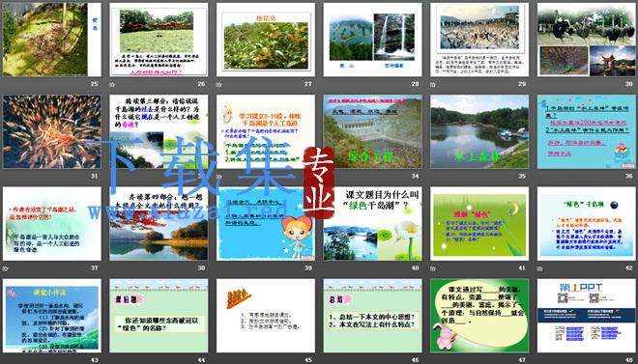The height and width of the screenshot is (364, 638).
Task: Click slide 44 labeled 课后题
Action: tap(159, 316)
